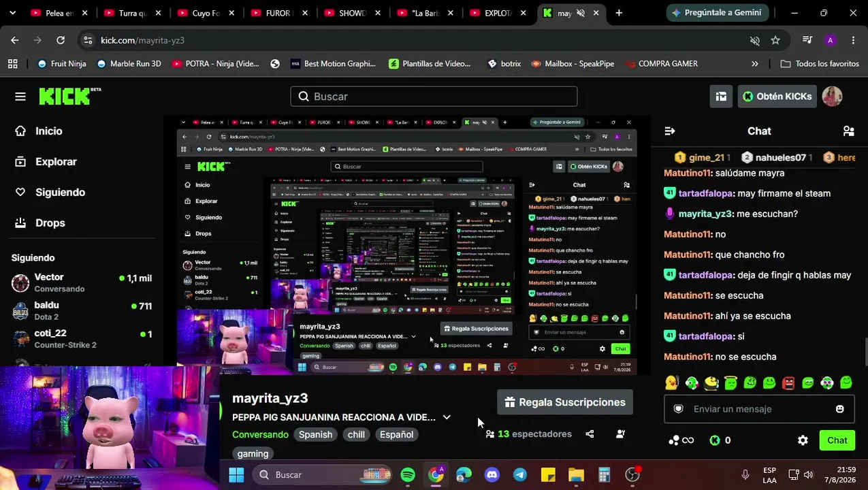Select the Spanish tag
Image resolution: width=868 pixels, height=490 pixels.
point(315,434)
